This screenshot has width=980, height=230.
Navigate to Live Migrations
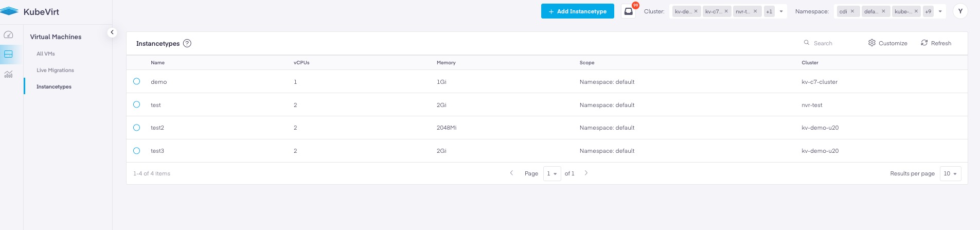55,70
